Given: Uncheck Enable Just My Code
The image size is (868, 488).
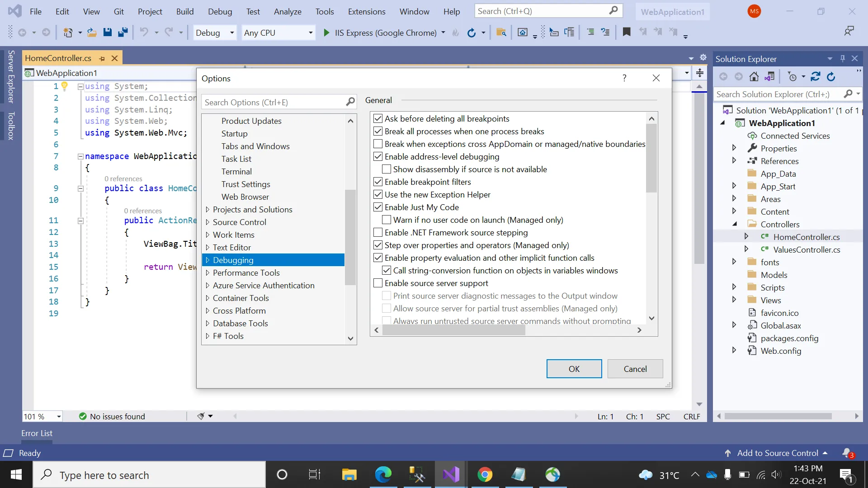Looking at the screenshot, I should pos(378,207).
